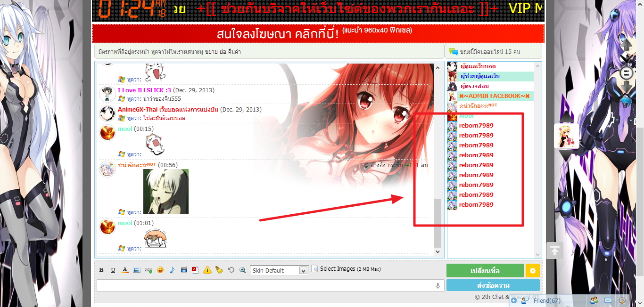This screenshot has width=644, height=307.
Task: Click username AnimeGX-Thai in the chat
Action: 169,109
